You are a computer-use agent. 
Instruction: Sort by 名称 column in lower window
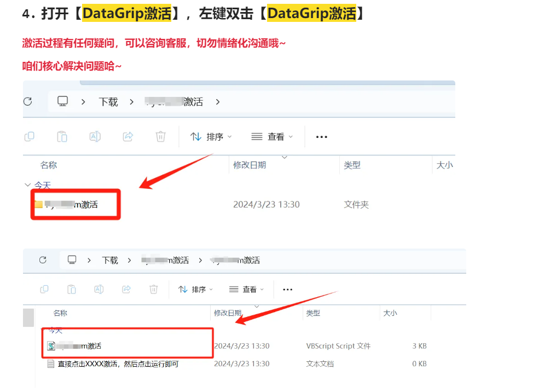pos(60,313)
